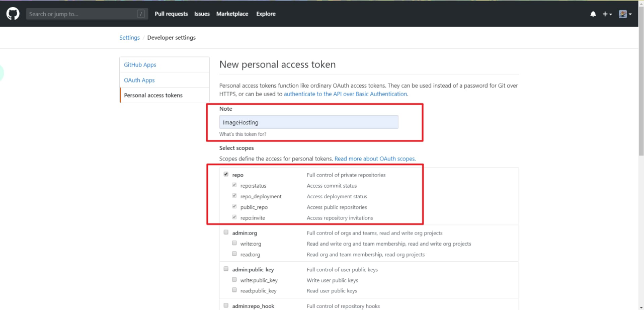Open Pull requests in the top navigation
The image size is (644, 310).
[x=171, y=14]
